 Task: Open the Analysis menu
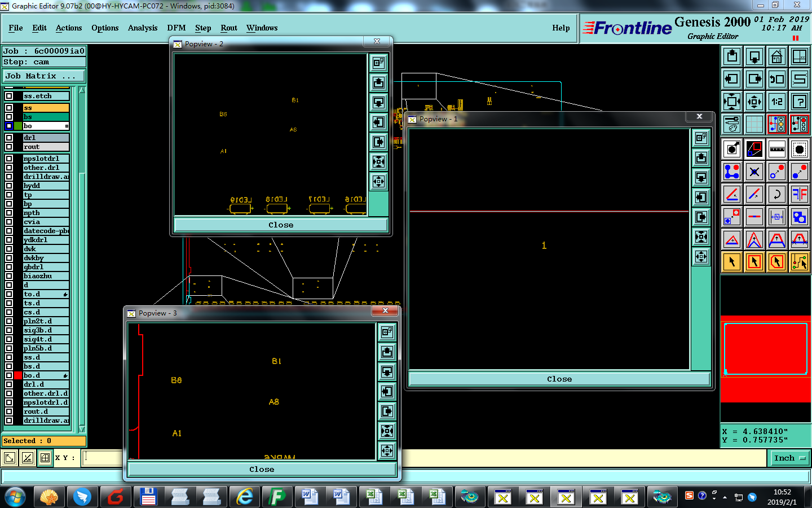coord(143,28)
